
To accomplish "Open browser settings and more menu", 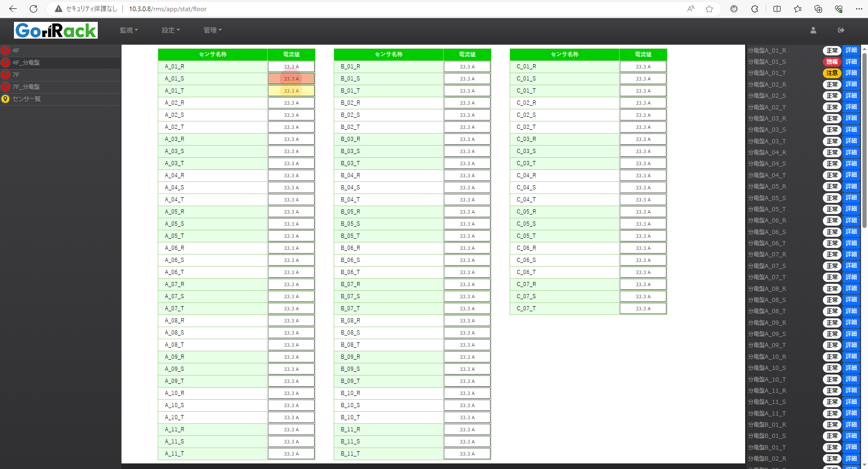I will [859, 9].
